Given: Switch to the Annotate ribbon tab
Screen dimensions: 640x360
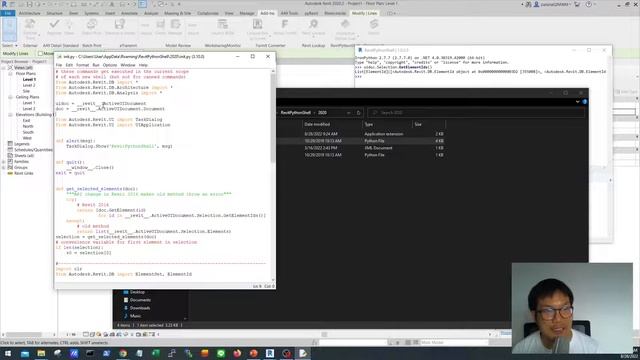Looking at the screenshot, I should pyautogui.click(x=129, y=13).
